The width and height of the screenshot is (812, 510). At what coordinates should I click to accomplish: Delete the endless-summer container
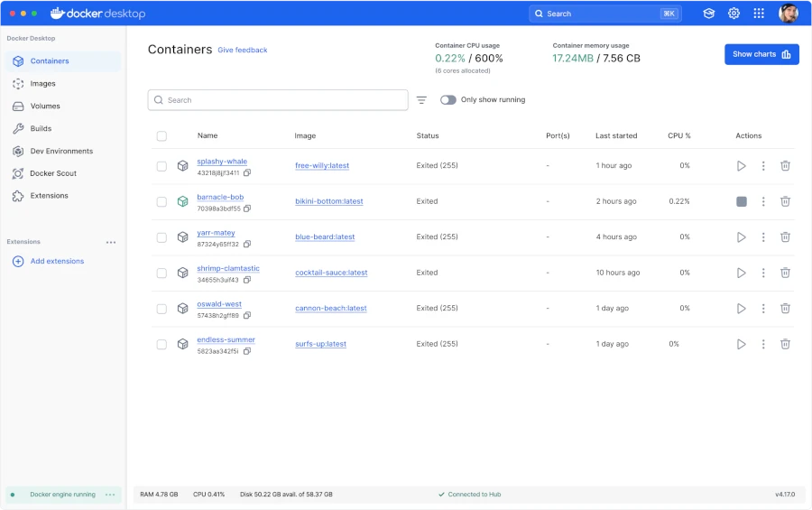click(x=785, y=344)
